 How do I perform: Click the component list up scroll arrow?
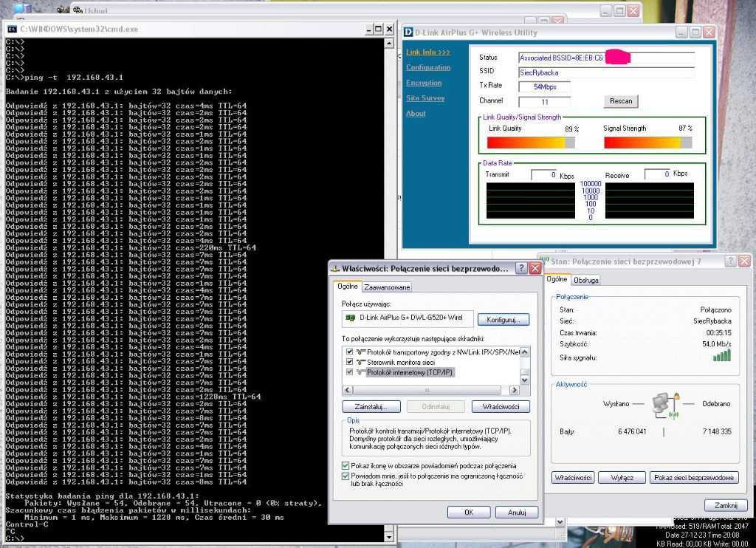click(x=525, y=352)
